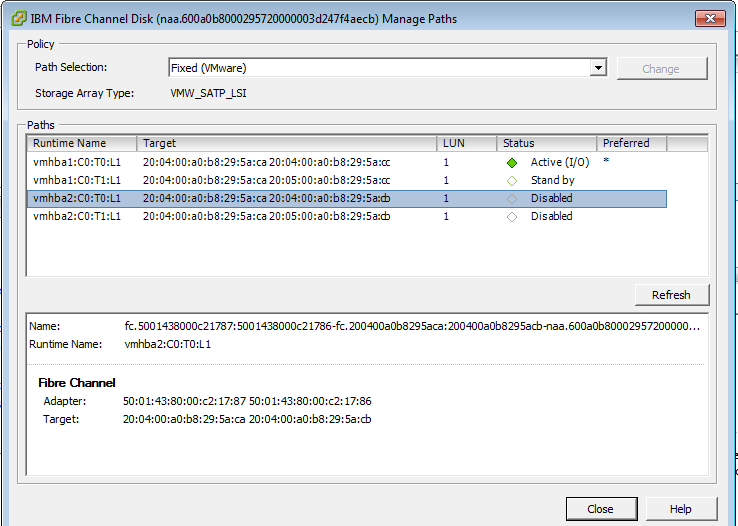Click the Change button
The height and width of the screenshot is (526, 738).
pos(662,69)
